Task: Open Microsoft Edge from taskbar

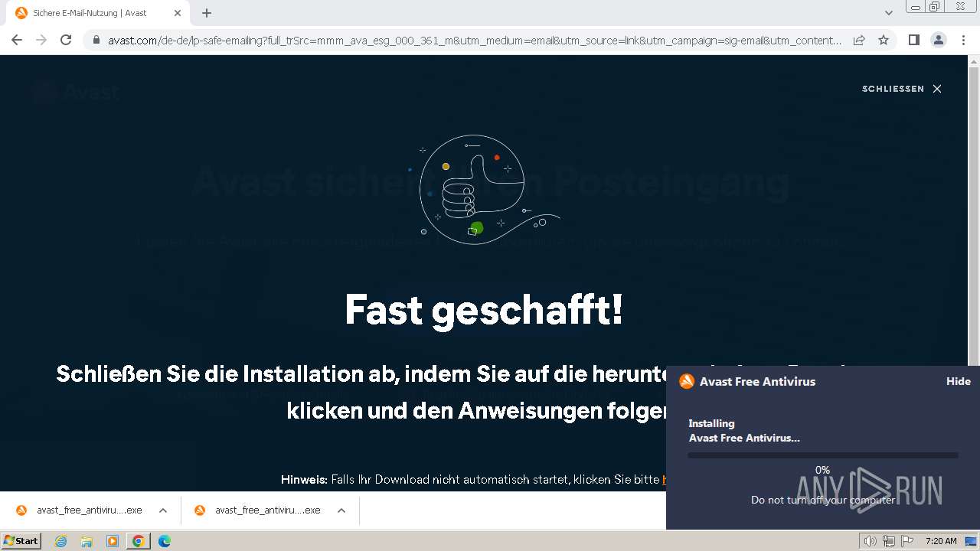Action: point(165,541)
